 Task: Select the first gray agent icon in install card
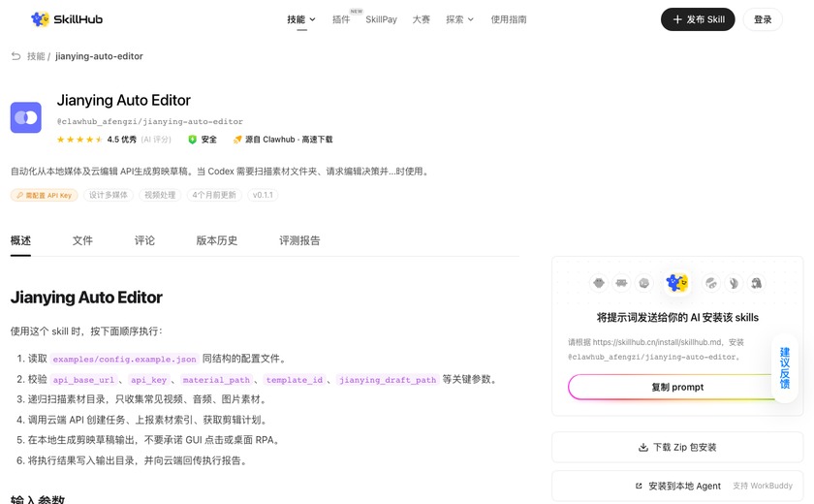point(599,283)
